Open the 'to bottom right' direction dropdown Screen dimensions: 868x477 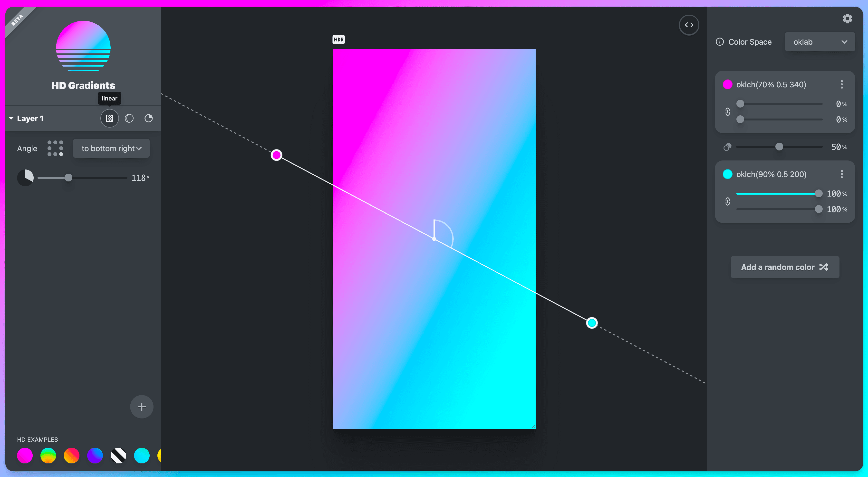(x=111, y=148)
